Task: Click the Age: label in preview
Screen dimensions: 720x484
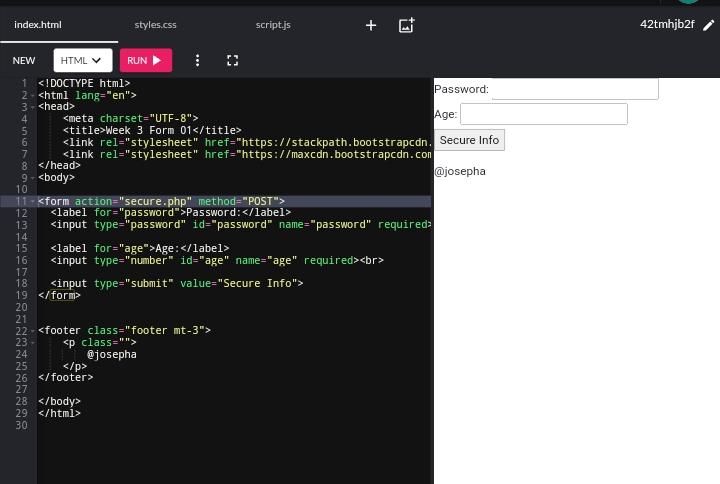Action: 445,114
